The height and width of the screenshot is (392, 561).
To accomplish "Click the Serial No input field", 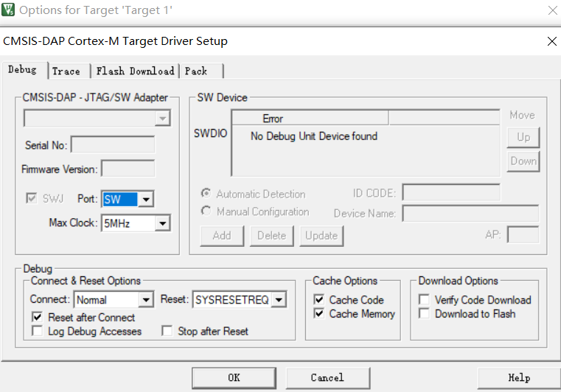I will (113, 145).
